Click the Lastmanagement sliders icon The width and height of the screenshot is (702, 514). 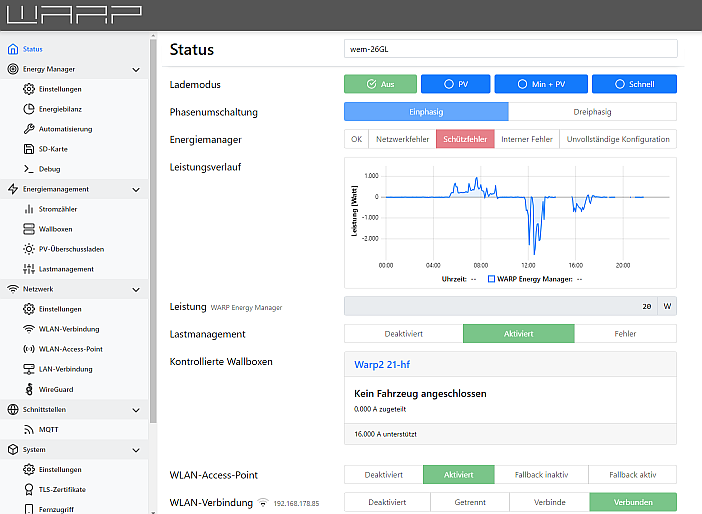(29, 269)
